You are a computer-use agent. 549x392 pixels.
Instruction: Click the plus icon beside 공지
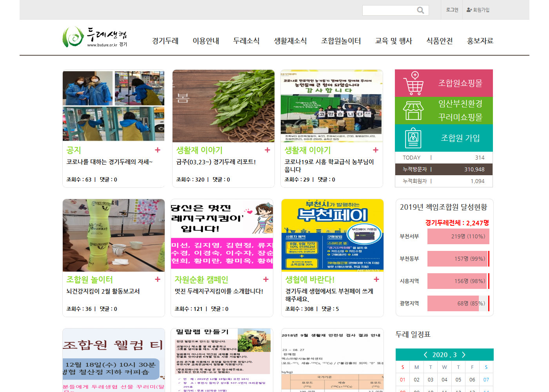click(158, 150)
